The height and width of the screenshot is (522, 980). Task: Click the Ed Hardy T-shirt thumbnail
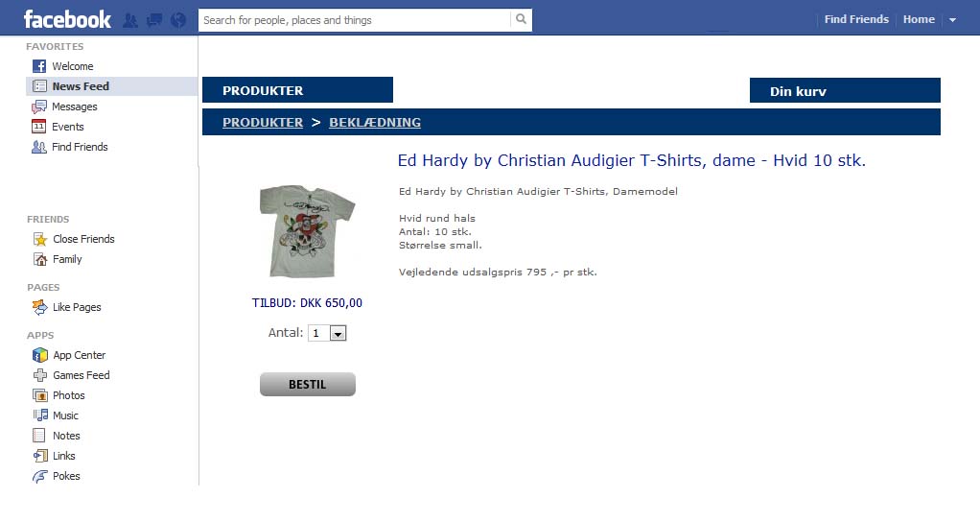click(x=307, y=231)
